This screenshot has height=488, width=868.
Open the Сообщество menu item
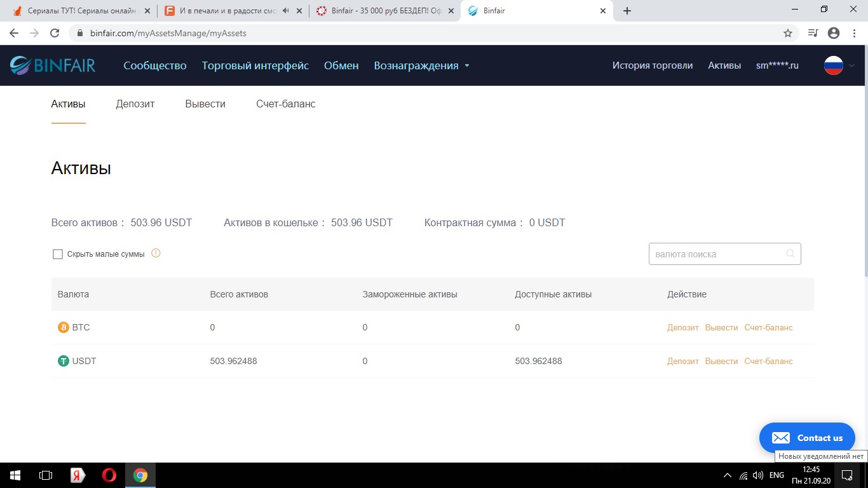point(155,65)
